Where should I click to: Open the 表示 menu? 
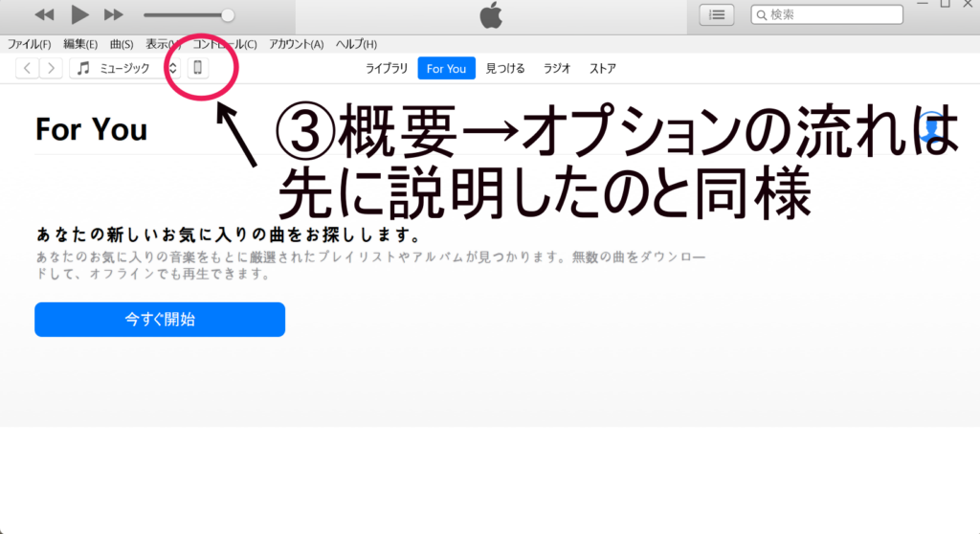tap(163, 44)
